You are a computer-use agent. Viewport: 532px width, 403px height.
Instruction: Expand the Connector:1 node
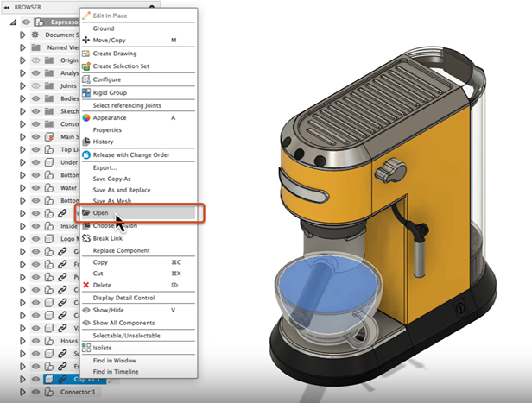point(22,392)
